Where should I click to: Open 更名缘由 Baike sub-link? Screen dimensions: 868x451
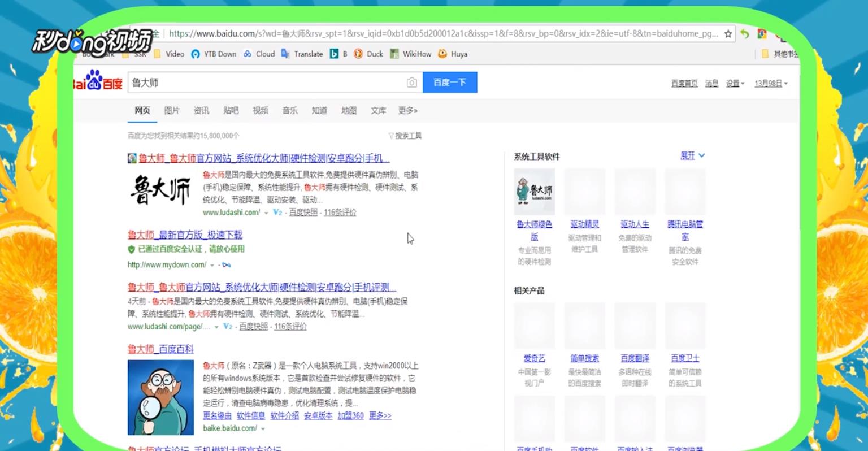(217, 415)
